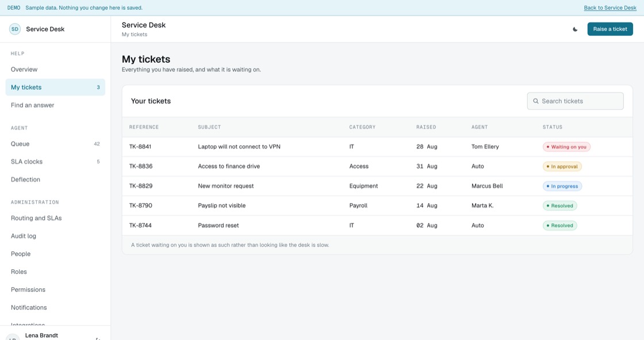This screenshot has height=340, width=644.
Task: Click the DEMO label in banner
Action: pyautogui.click(x=14, y=8)
